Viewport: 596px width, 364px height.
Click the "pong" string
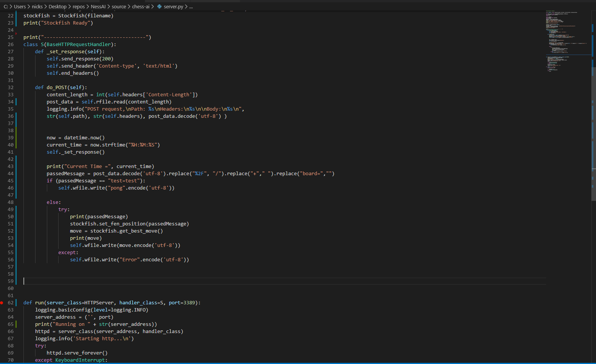coord(116,188)
